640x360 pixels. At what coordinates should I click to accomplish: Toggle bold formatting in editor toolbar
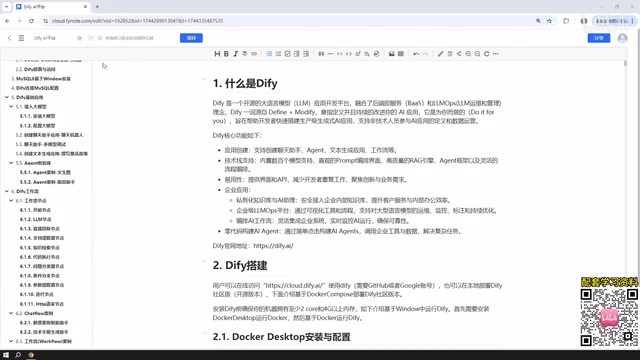[226, 54]
